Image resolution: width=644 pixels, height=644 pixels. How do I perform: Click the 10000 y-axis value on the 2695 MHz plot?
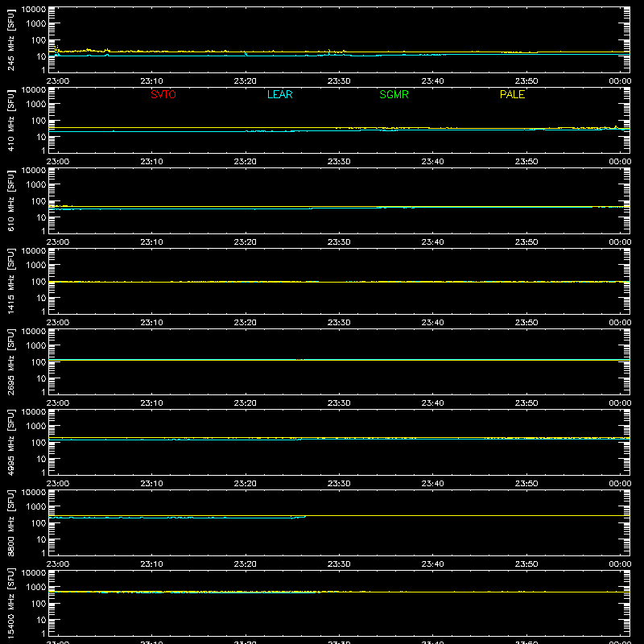tap(34, 332)
